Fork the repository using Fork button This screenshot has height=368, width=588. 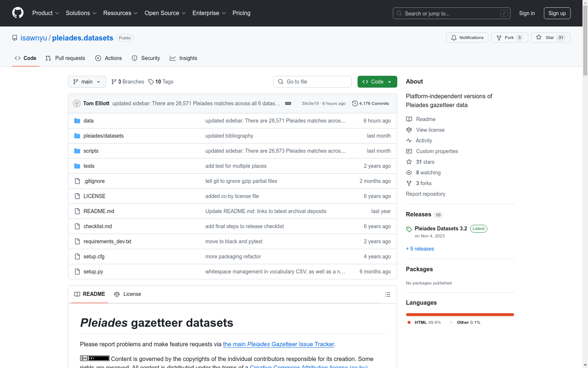(x=509, y=38)
